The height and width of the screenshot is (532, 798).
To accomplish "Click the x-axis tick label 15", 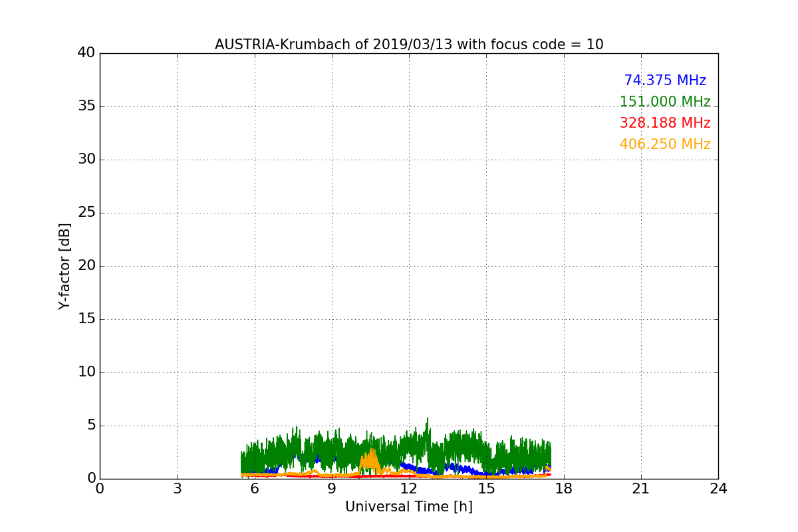I will point(486,489).
